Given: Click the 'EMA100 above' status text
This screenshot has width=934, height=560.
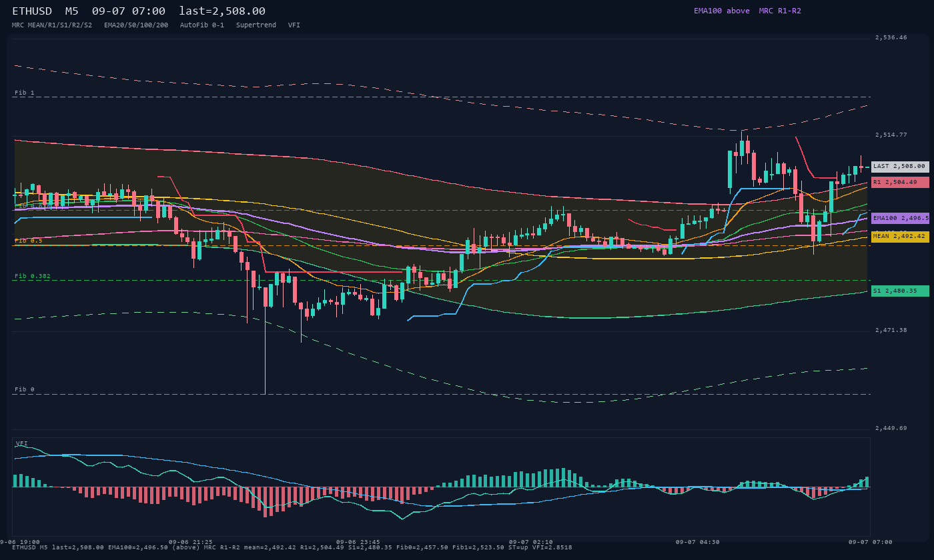Looking at the screenshot, I should coord(721,11).
